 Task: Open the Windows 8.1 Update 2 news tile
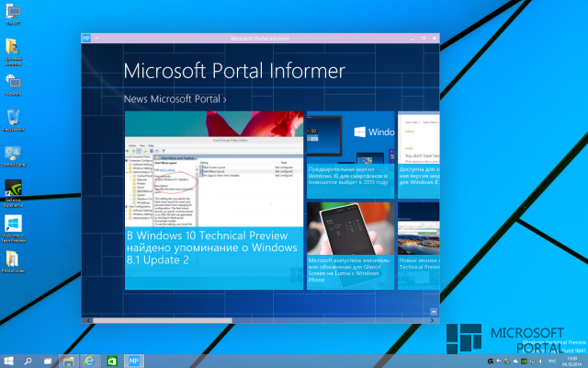[x=214, y=201]
